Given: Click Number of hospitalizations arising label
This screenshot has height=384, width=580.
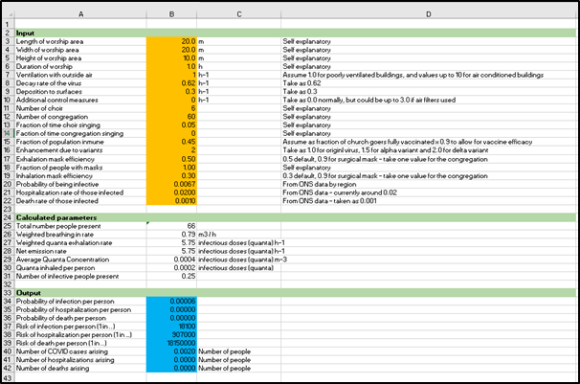Looking at the screenshot, I should [x=65, y=360].
